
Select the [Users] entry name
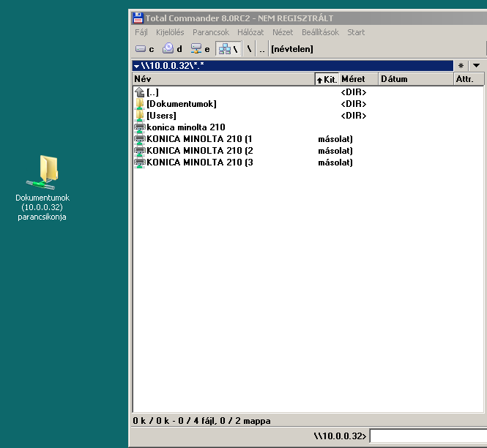click(161, 116)
